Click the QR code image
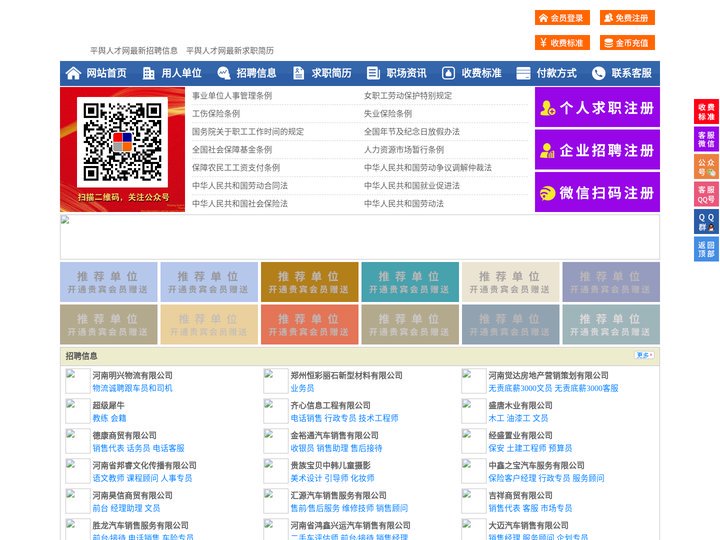The image size is (720, 540). (122, 141)
